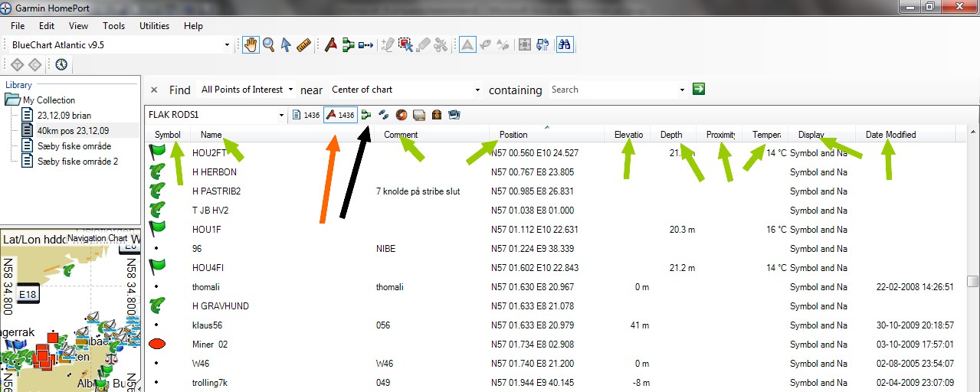The width and height of the screenshot is (980, 392).
Task: Open the Help menu
Action: (x=193, y=25)
